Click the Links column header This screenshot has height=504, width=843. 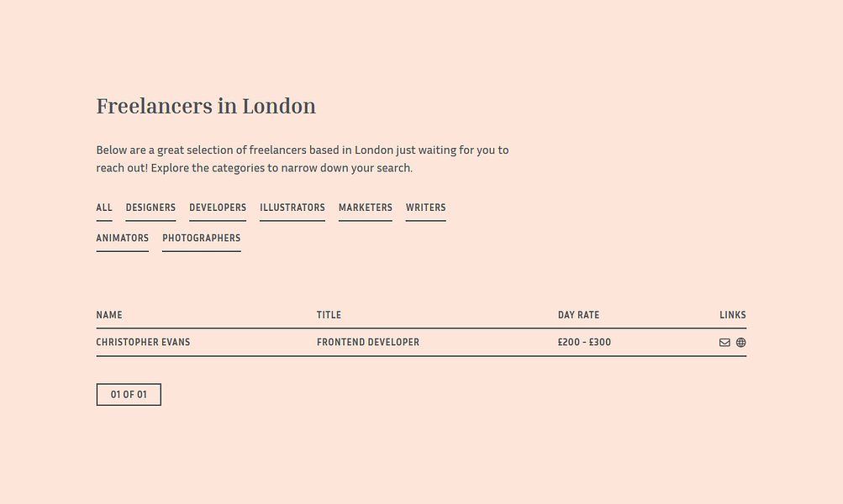pyautogui.click(x=732, y=315)
